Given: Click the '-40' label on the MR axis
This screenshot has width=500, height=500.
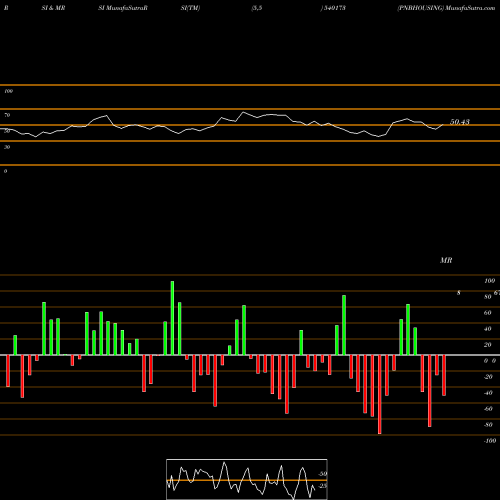Looking at the screenshot, I should tap(488, 393).
